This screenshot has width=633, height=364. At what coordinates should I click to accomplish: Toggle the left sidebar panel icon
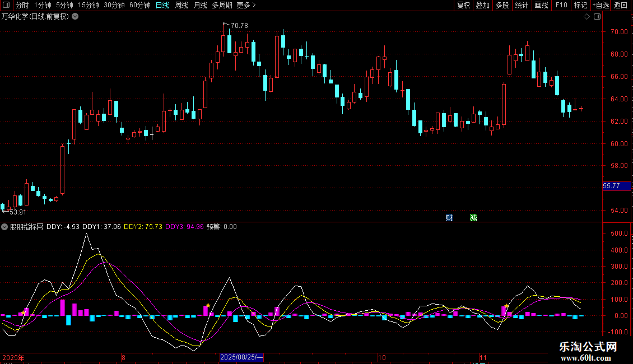click(x=7, y=5)
